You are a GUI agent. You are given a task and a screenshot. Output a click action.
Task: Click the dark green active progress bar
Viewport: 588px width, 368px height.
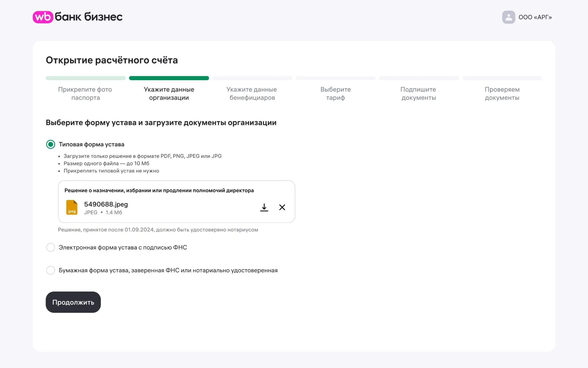(x=169, y=78)
